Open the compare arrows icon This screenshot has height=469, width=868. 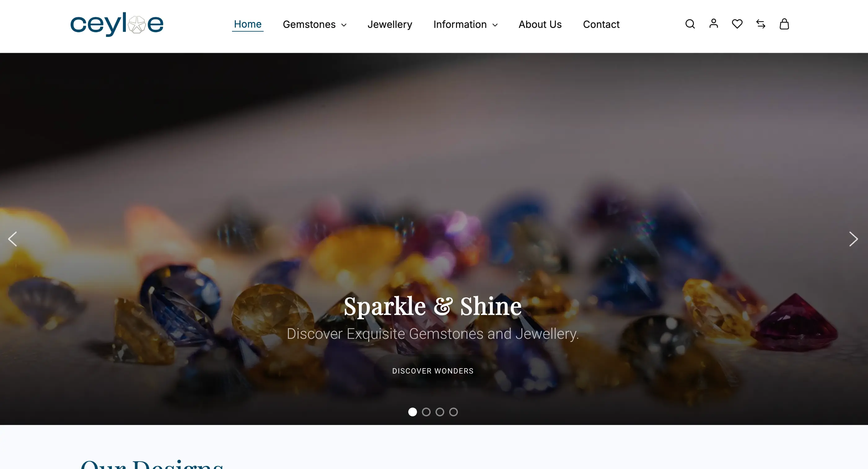click(761, 24)
